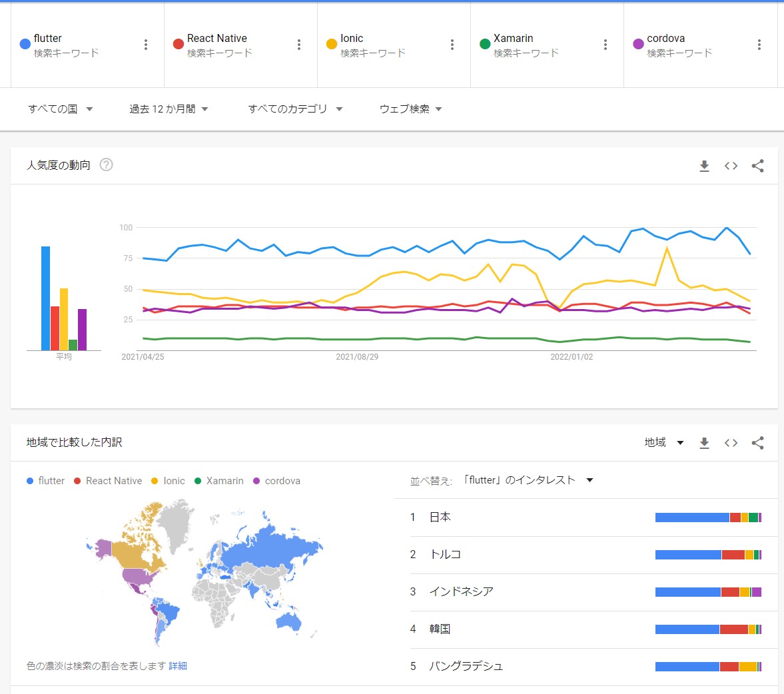784x694 pixels.
Task: Click the 2021/08/29 date label on chart
Action: [357, 357]
